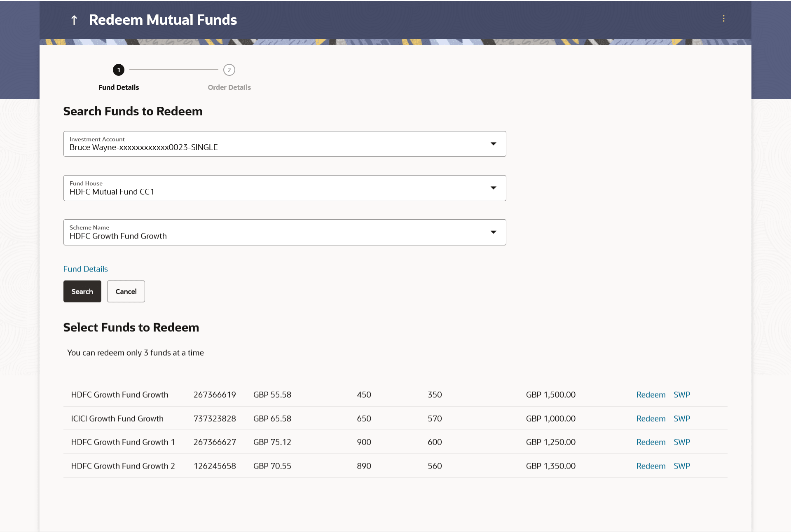Open the Fund Details link
Viewport: 791px width, 532px height.
tap(85, 269)
